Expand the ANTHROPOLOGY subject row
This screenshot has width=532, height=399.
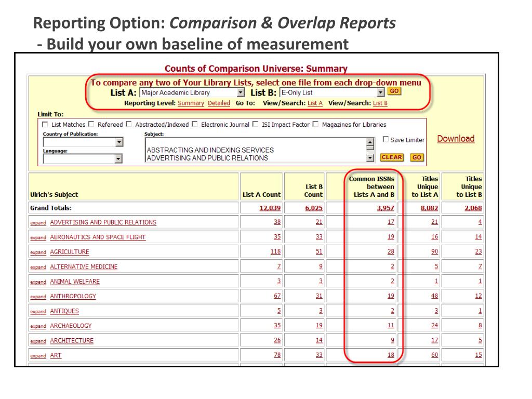pos(38,297)
